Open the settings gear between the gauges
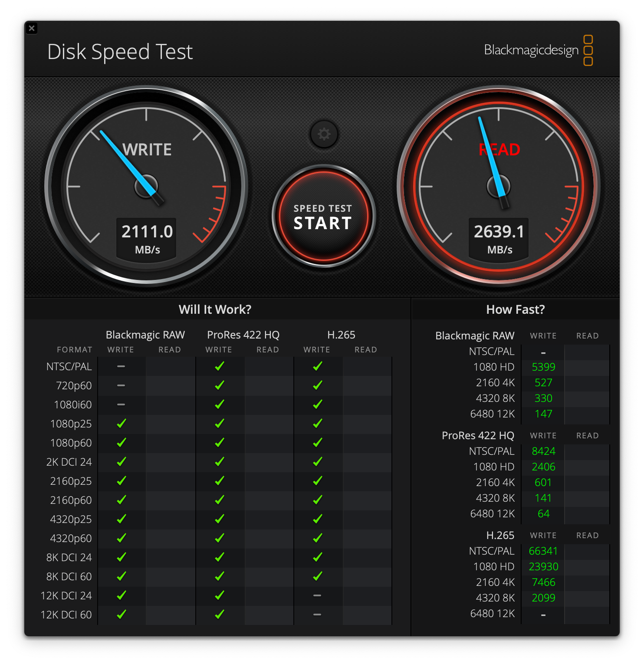The width and height of the screenshot is (644, 664). pos(324,135)
